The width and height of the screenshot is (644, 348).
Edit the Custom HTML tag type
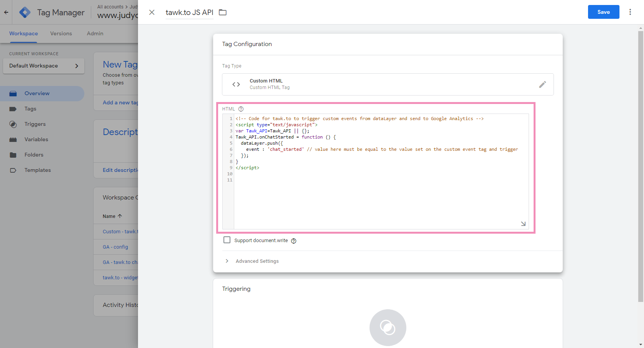coord(542,84)
